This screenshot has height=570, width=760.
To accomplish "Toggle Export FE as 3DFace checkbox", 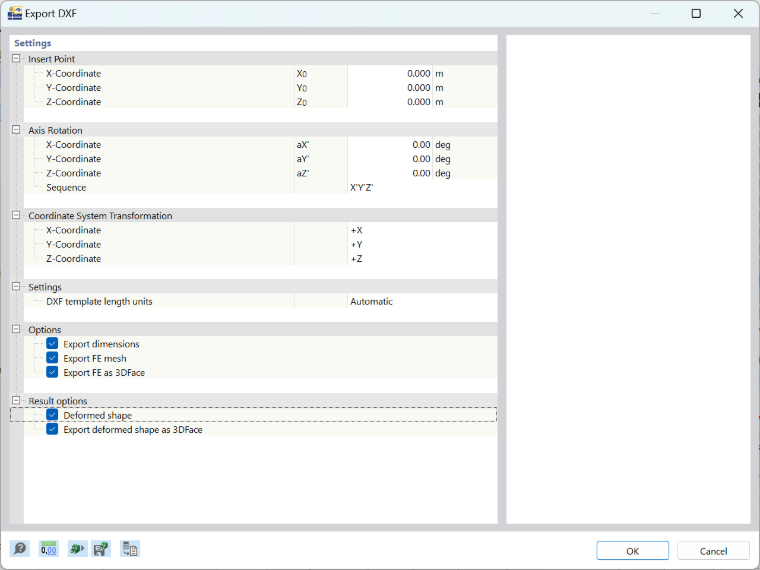I will [x=52, y=372].
